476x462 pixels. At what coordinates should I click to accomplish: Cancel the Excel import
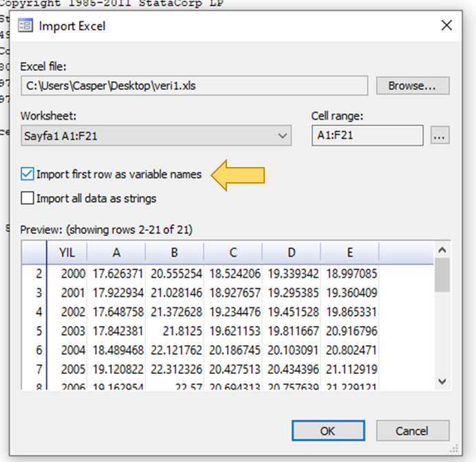point(412,431)
